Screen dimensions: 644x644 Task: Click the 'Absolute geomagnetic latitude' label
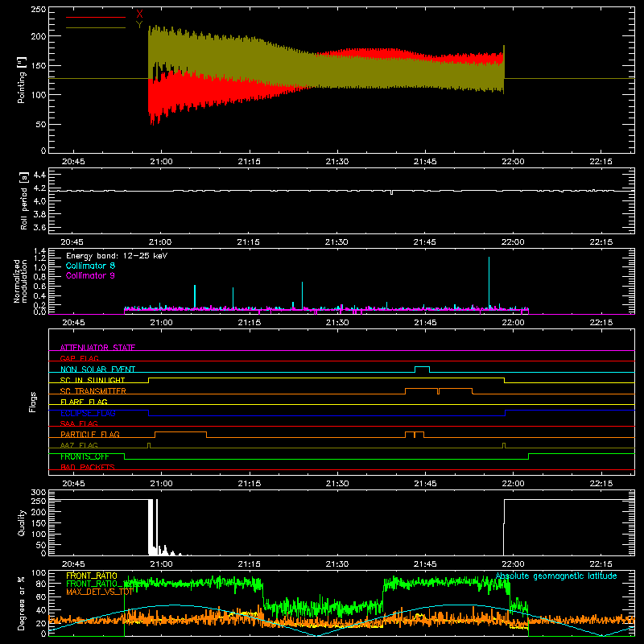pyautogui.click(x=556, y=576)
